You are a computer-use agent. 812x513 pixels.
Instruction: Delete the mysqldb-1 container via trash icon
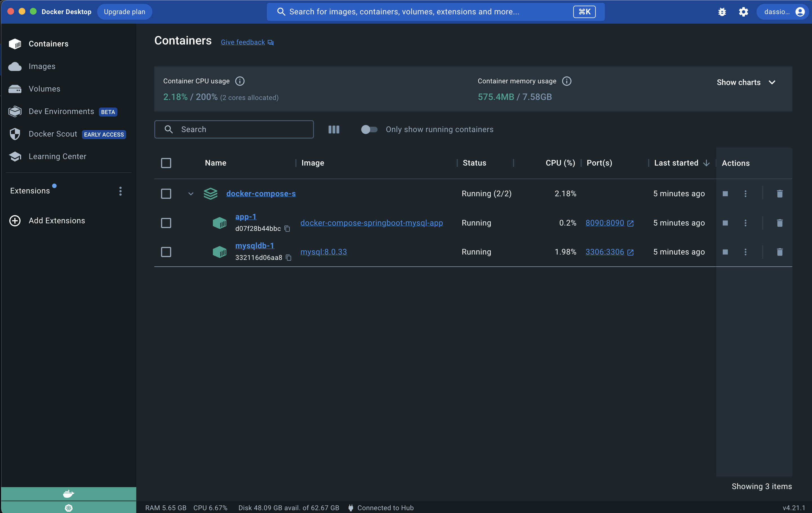pyautogui.click(x=780, y=252)
